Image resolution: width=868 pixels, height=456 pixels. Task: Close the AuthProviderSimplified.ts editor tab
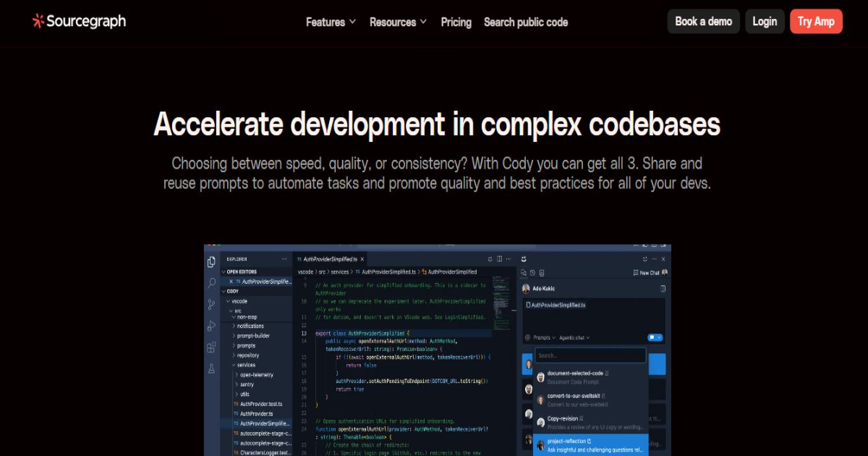[362, 258]
